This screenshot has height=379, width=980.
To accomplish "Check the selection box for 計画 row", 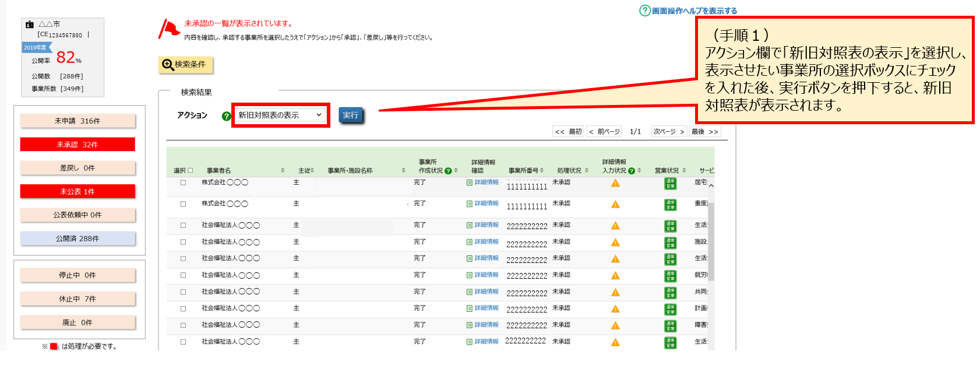I will point(183,308).
